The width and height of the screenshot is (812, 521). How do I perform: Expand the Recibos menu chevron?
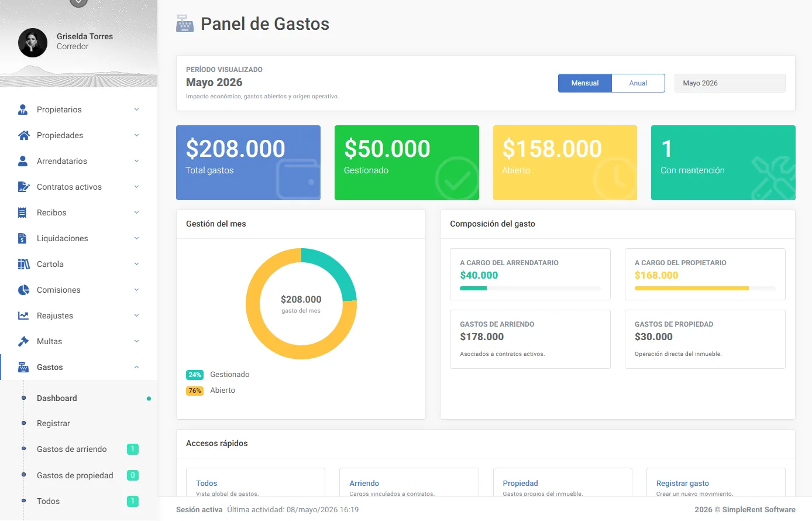tap(136, 212)
